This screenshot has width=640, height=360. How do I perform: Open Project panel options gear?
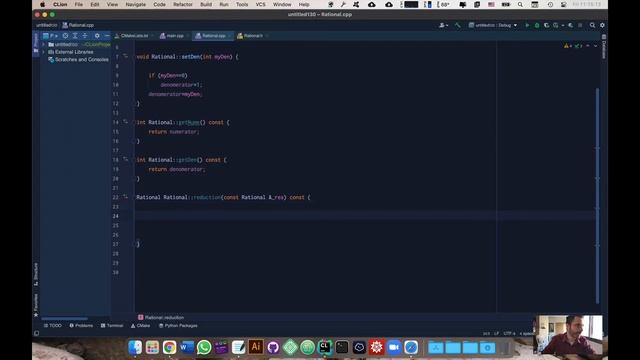pos(97,36)
